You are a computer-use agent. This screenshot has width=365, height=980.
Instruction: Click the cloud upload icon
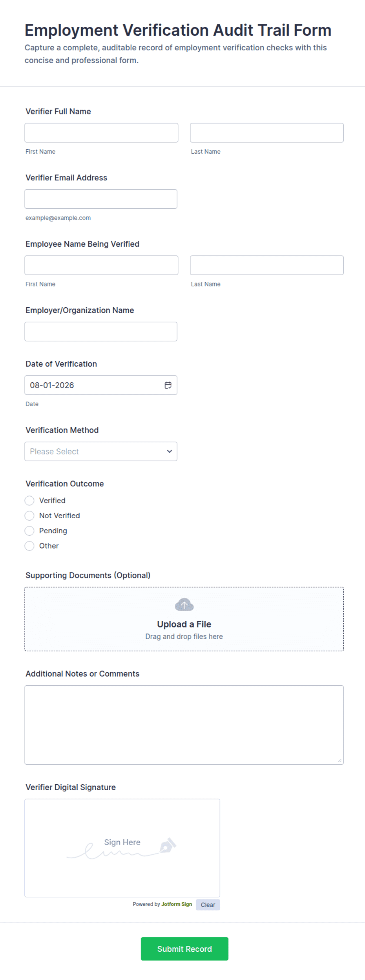[x=184, y=605]
